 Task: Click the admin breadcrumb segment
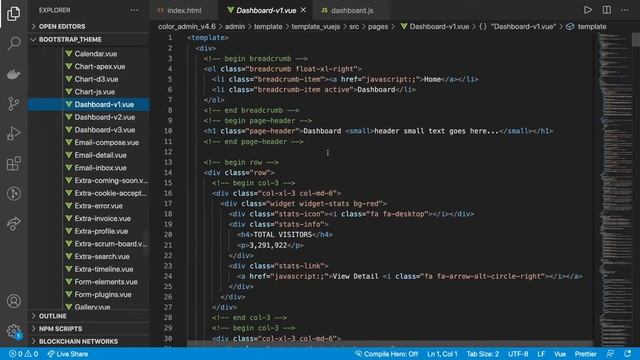(235, 27)
